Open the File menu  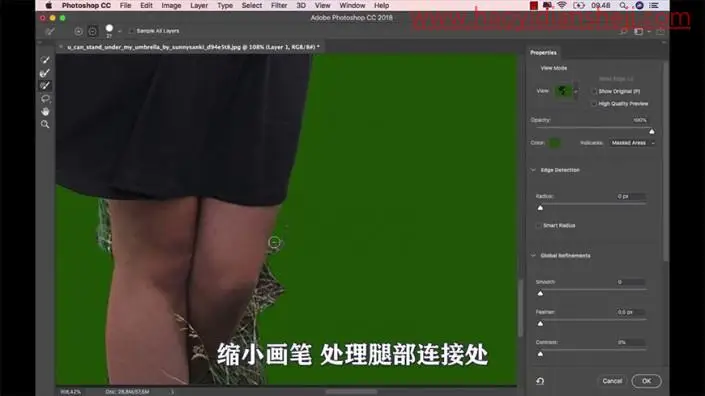pyautogui.click(x=125, y=5)
